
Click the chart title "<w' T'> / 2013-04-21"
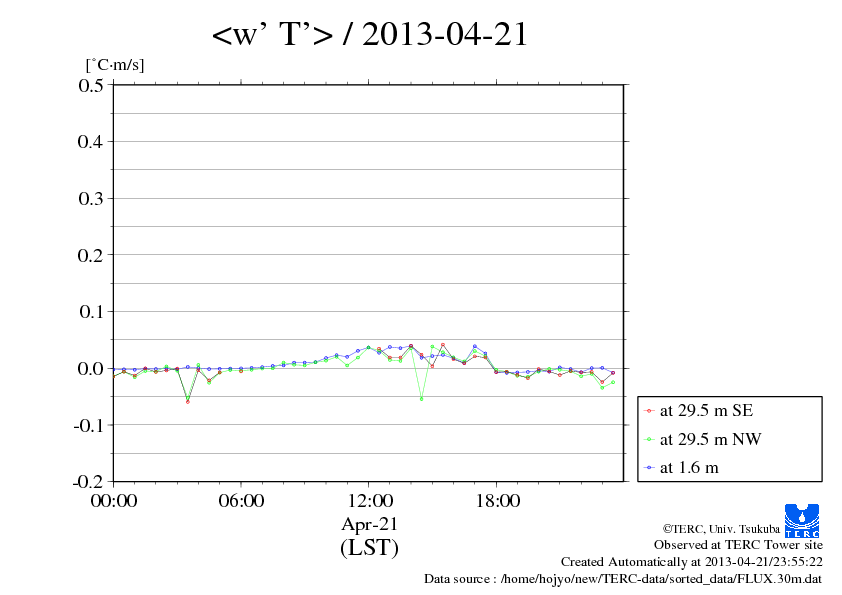370,35
